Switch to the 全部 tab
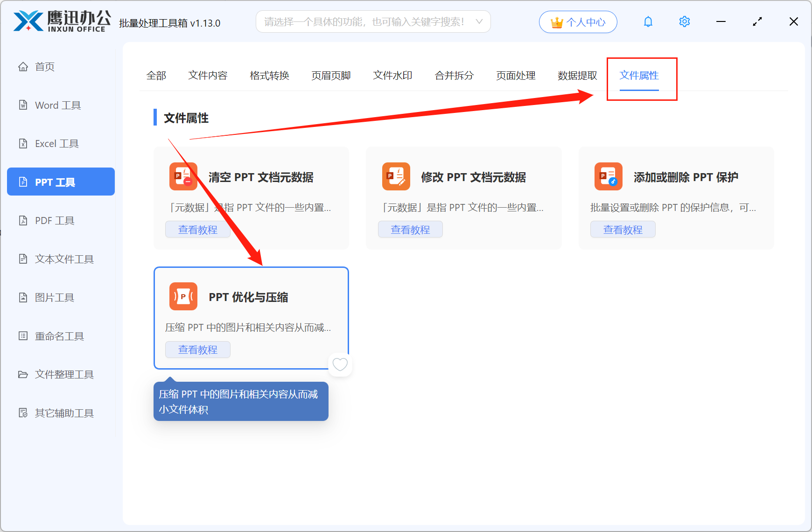 pyautogui.click(x=156, y=76)
